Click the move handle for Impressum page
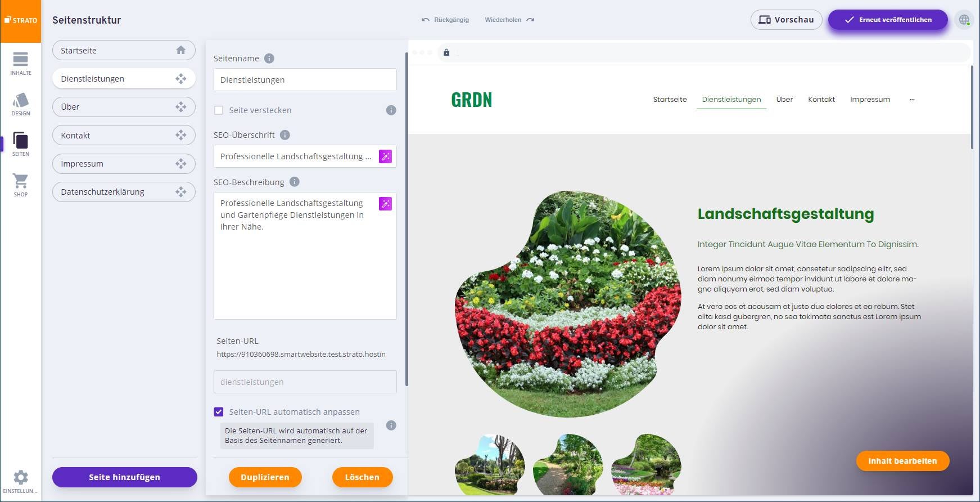Image resolution: width=980 pixels, height=502 pixels. pos(180,164)
